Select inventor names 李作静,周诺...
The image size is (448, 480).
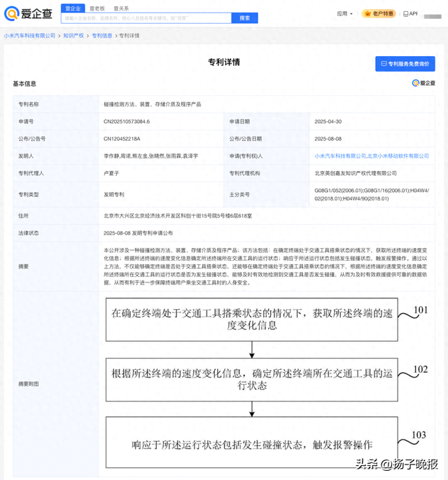point(117,156)
